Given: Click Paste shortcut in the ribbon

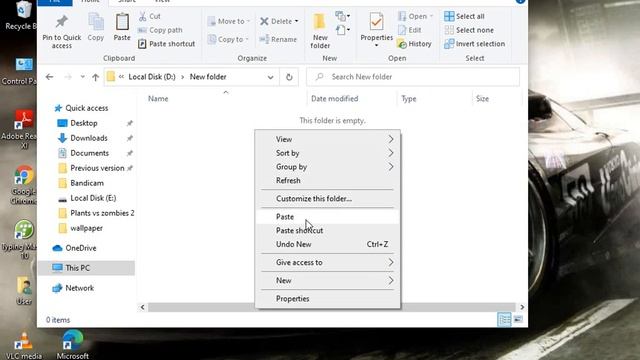Looking at the screenshot, I should (167, 44).
